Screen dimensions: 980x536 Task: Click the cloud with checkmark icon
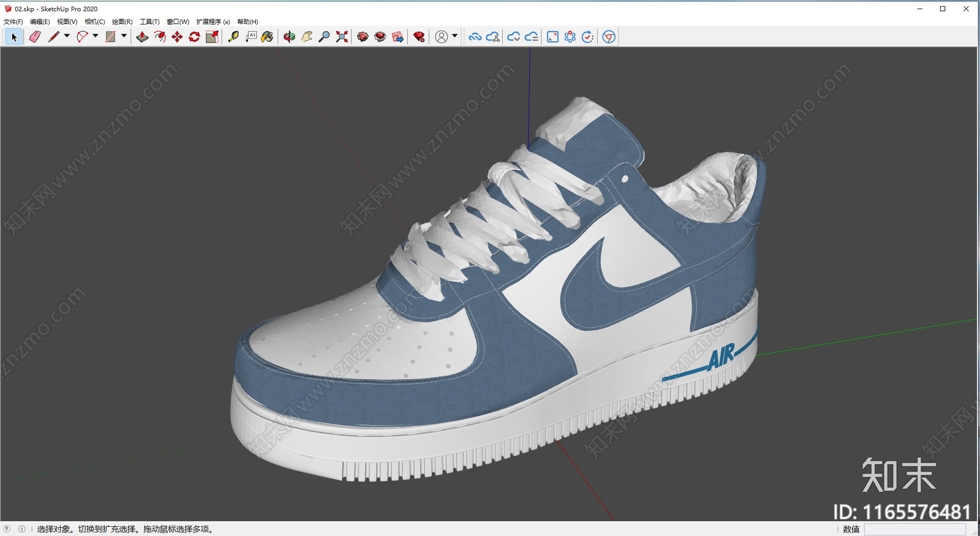pyautogui.click(x=514, y=37)
